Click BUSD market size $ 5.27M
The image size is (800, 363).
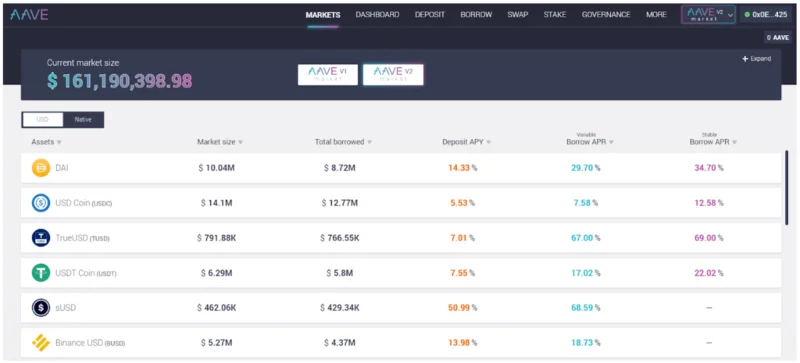coord(216,343)
